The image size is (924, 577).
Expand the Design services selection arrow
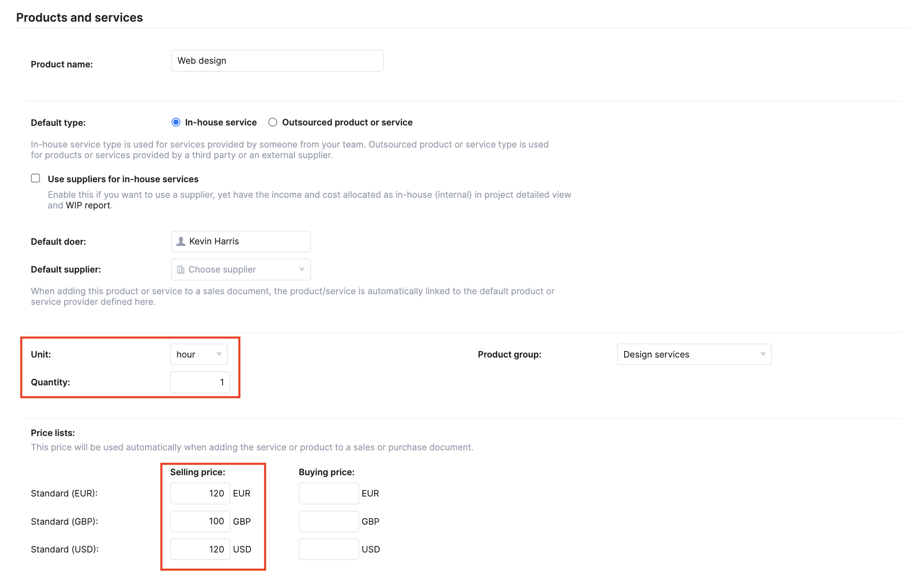click(x=763, y=354)
